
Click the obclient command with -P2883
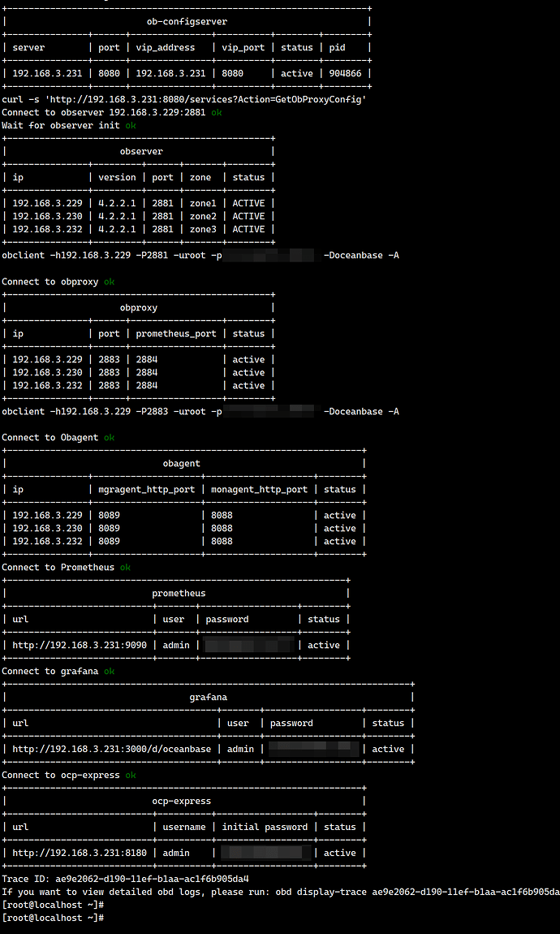click(200, 412)
